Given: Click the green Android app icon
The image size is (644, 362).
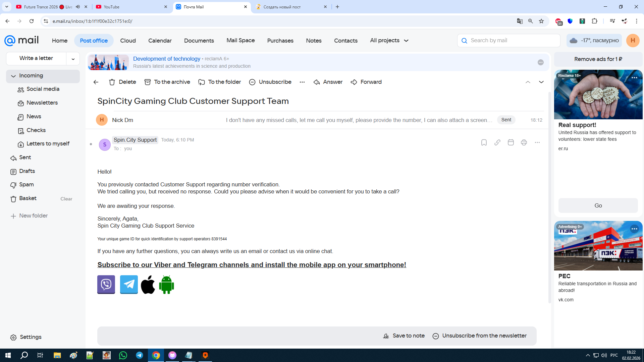Looking at the screenshot, I should pyautogui.click(x=166, y=285).
